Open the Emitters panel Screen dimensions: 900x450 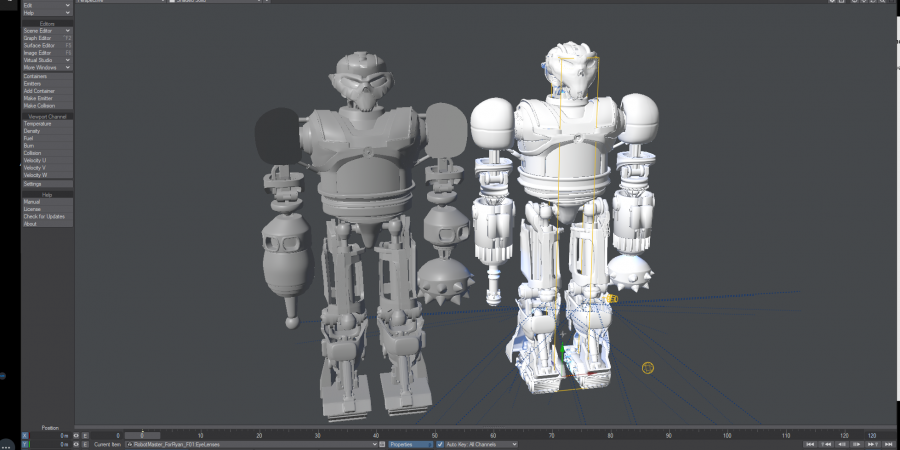47,84
